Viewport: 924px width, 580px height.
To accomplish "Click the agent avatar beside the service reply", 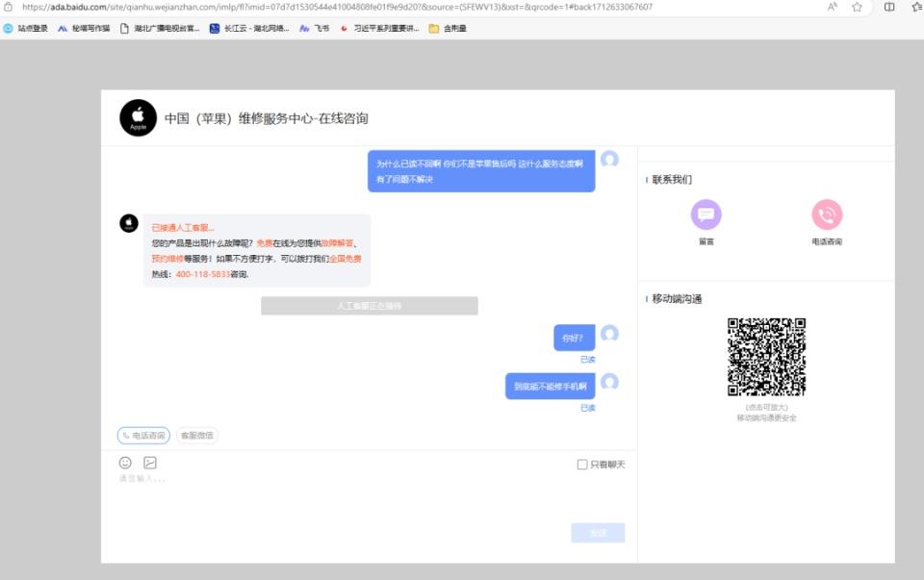I will coord(129,223).
